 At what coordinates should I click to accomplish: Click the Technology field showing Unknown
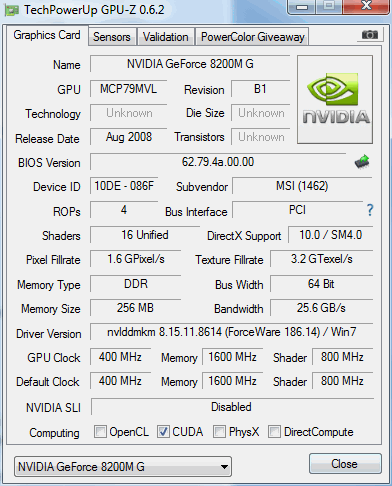129,113
